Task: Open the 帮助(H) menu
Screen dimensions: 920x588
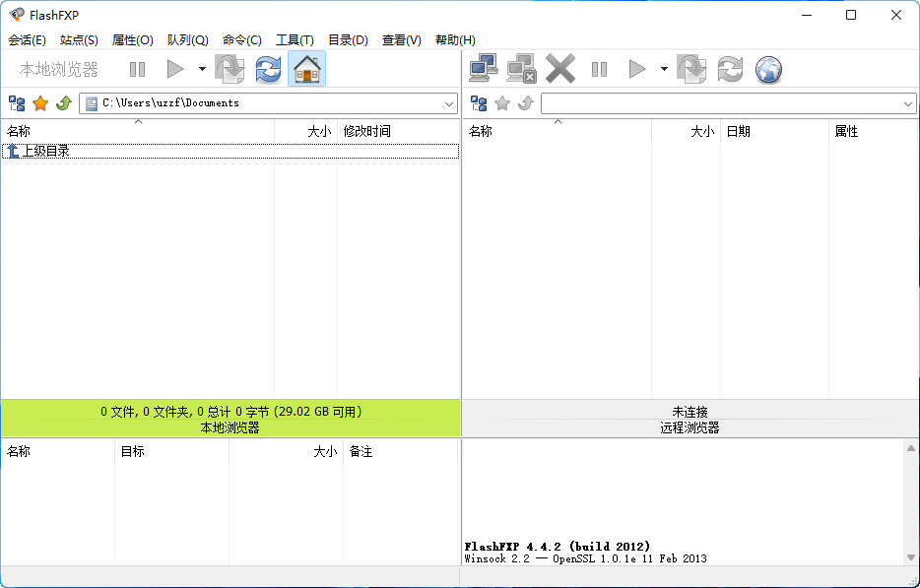Action: pos(455,40)
